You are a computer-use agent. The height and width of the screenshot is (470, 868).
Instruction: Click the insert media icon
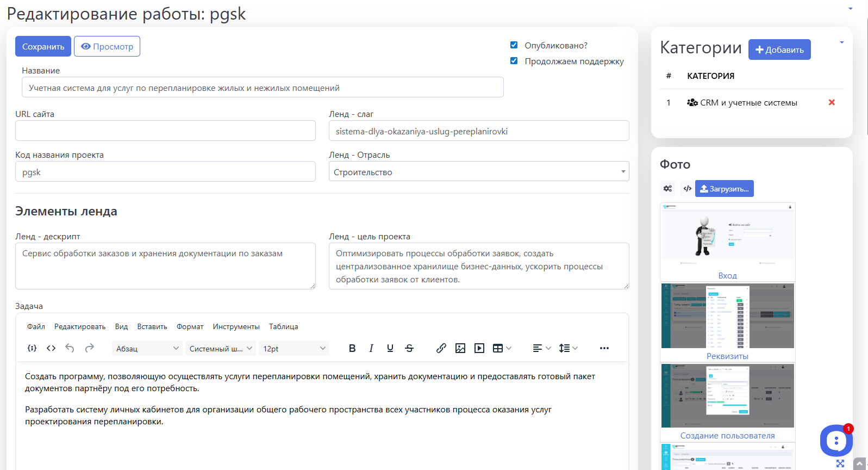click(x=479, y=348)
